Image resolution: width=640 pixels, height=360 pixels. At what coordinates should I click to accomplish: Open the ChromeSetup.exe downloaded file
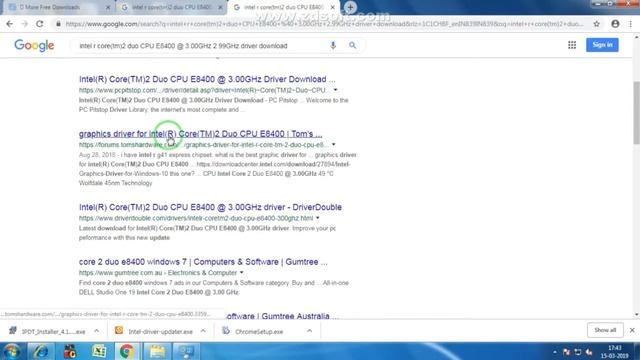[253, 331]
